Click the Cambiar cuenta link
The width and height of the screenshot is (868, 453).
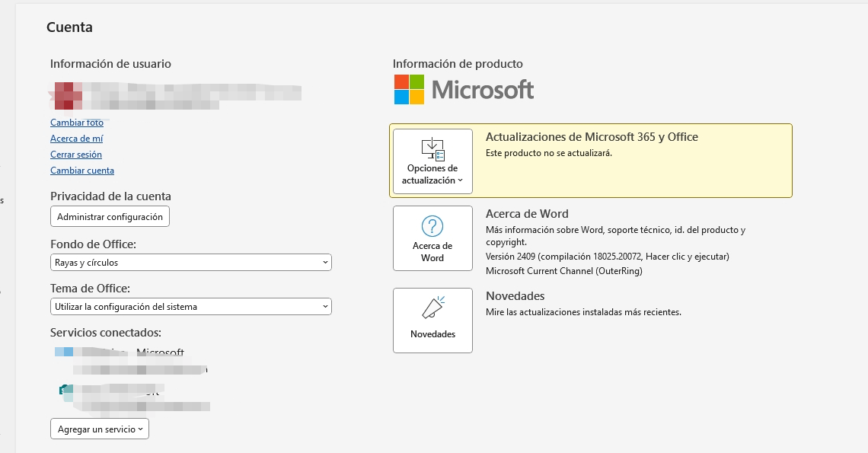82,171
